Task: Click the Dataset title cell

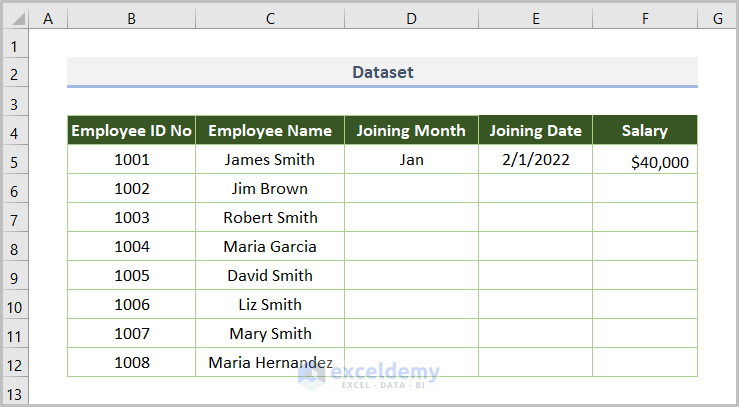Action: point(382,72)
